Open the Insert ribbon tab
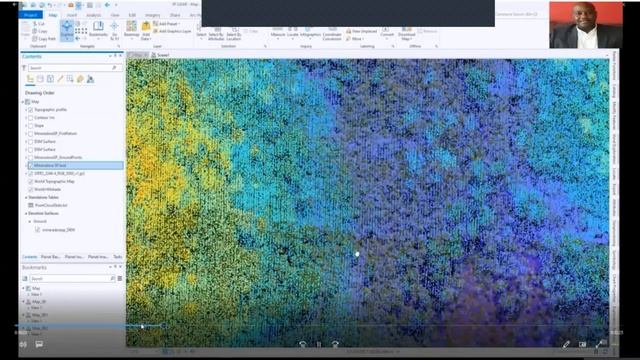 72,15
